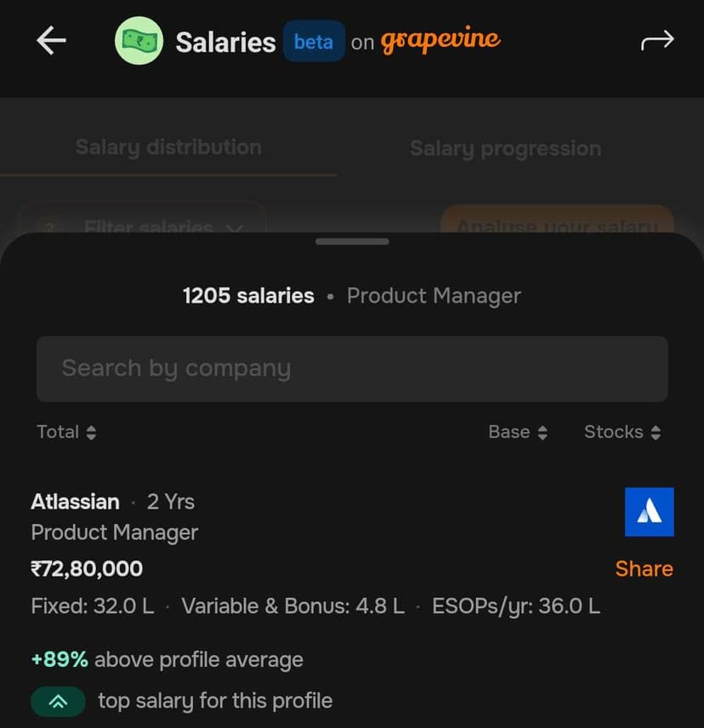The height and width of the screenshot is (728, 704).
Task: Focus the Search by company field
Action: [352, 368]
